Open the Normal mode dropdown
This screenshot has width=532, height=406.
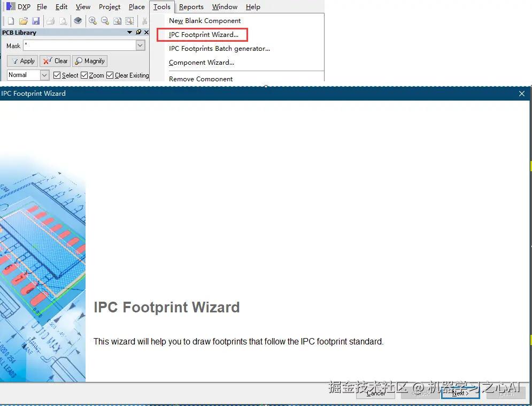click(44, 75)
